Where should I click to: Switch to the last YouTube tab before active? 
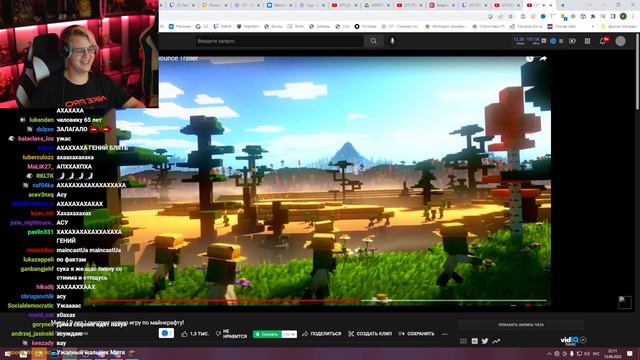506,5
